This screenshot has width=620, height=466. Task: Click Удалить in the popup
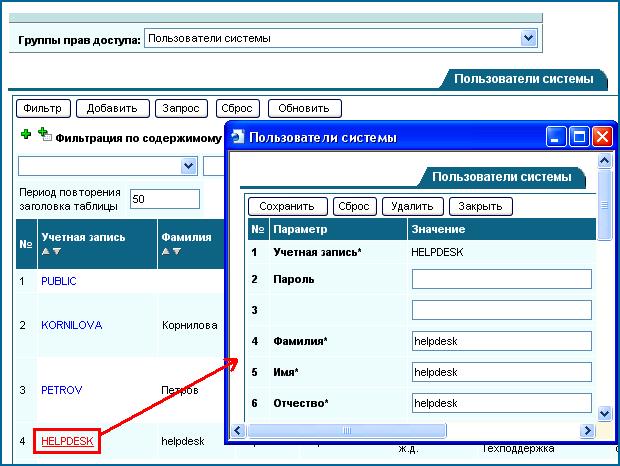(x=412, y=206)
